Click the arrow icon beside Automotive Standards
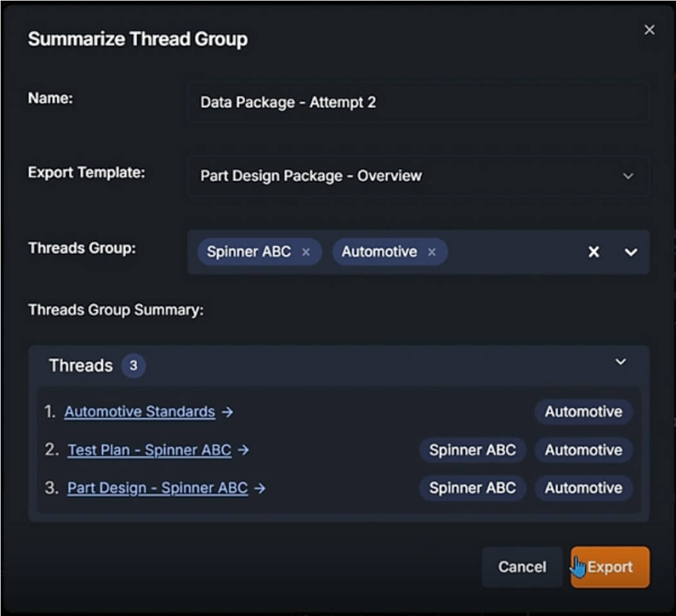Screen dimensions: 676x616 227,412
